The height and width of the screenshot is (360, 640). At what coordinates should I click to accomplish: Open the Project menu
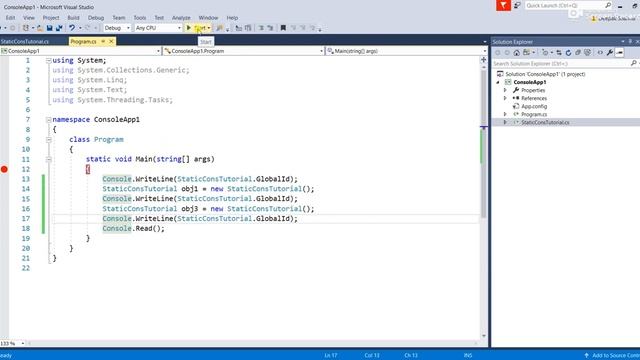[51, 18]
